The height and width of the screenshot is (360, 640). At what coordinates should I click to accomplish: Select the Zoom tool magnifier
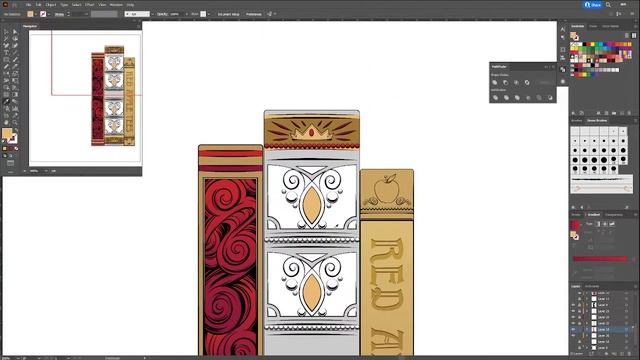pos(15,122)
